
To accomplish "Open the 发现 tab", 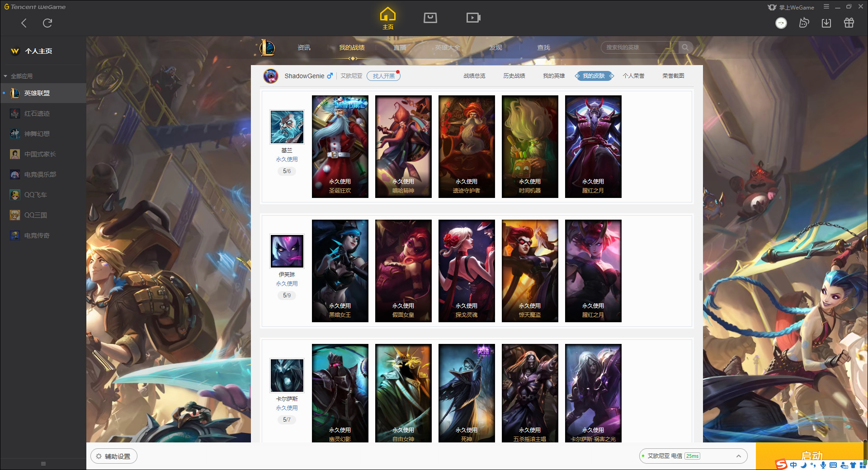I will point(495,47).
